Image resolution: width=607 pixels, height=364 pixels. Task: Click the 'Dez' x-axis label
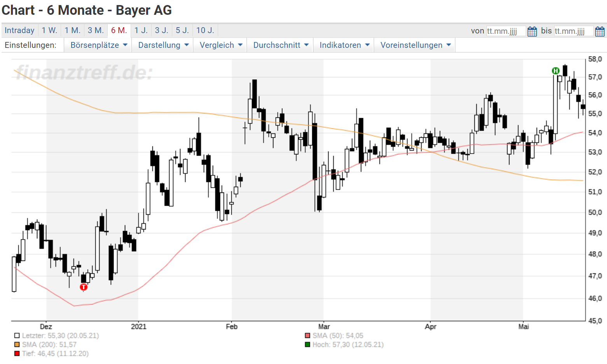coord(46,327)
